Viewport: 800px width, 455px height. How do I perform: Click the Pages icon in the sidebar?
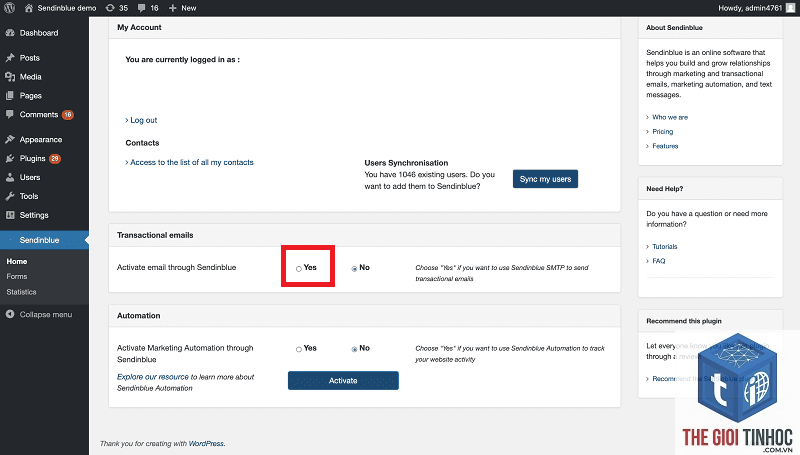click(10, 95)
